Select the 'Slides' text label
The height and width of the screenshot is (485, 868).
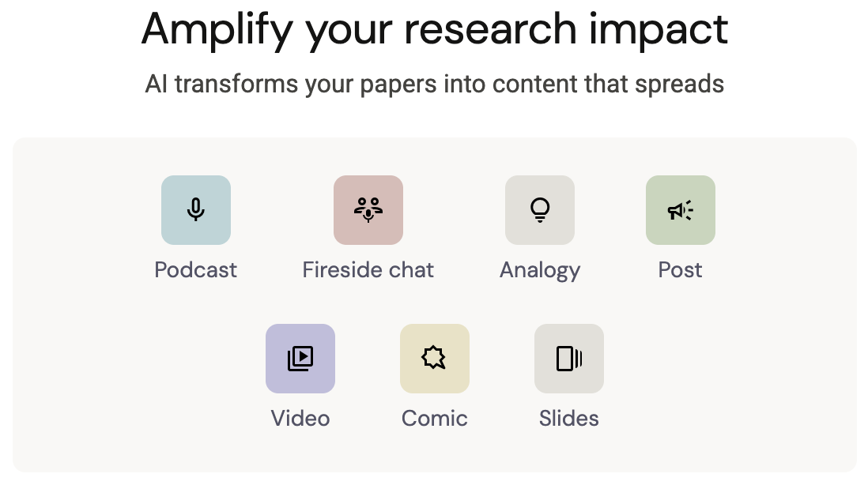(569, 418)
